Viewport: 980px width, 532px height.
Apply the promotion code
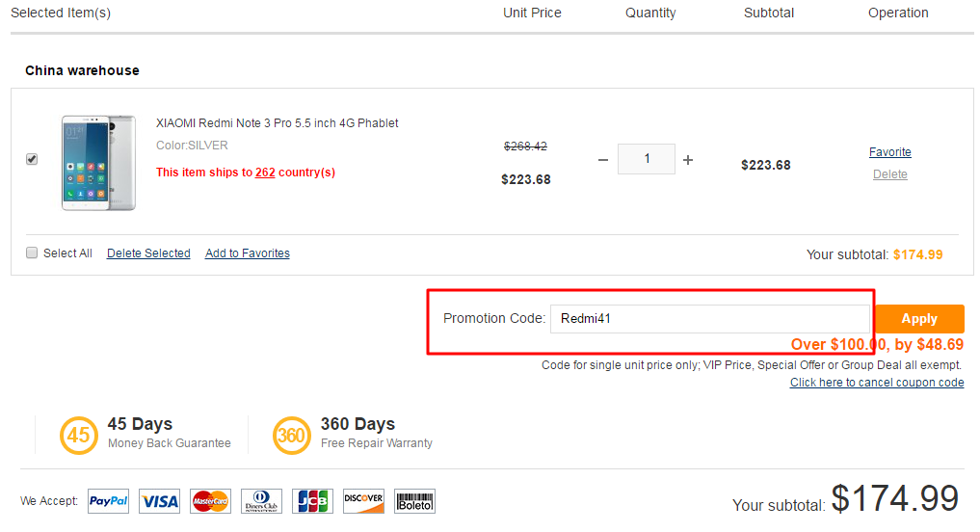tap(919, 319)
